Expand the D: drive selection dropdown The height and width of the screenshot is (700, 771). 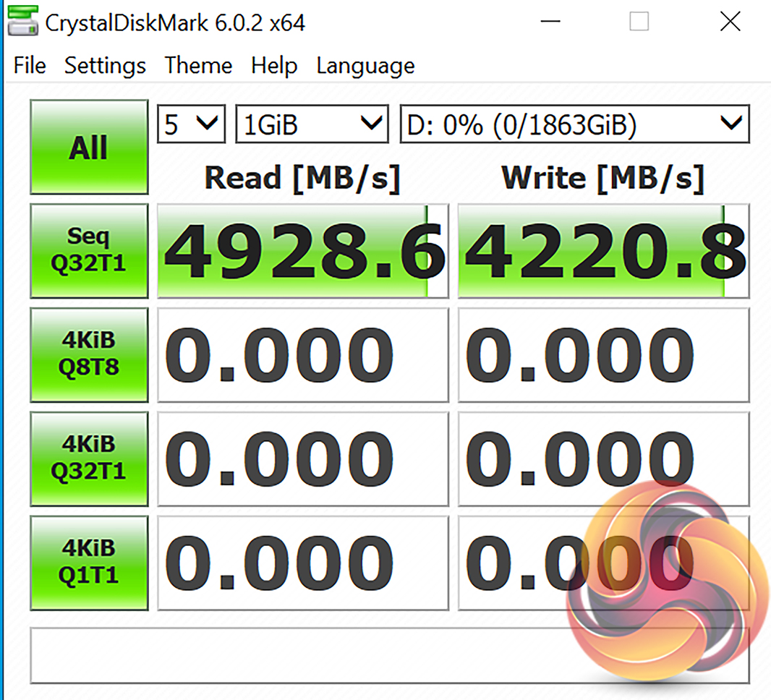(x=575, y=124)
